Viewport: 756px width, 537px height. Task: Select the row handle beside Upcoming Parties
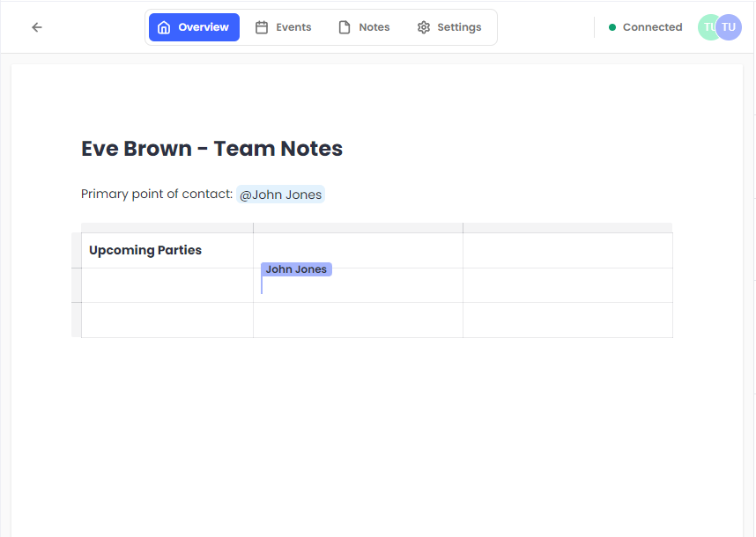(x=76, y=250)
